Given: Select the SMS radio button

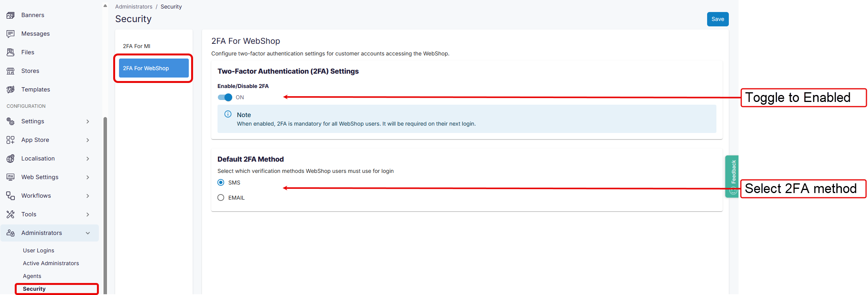Looking at the screenshot, I should [221, 183].
